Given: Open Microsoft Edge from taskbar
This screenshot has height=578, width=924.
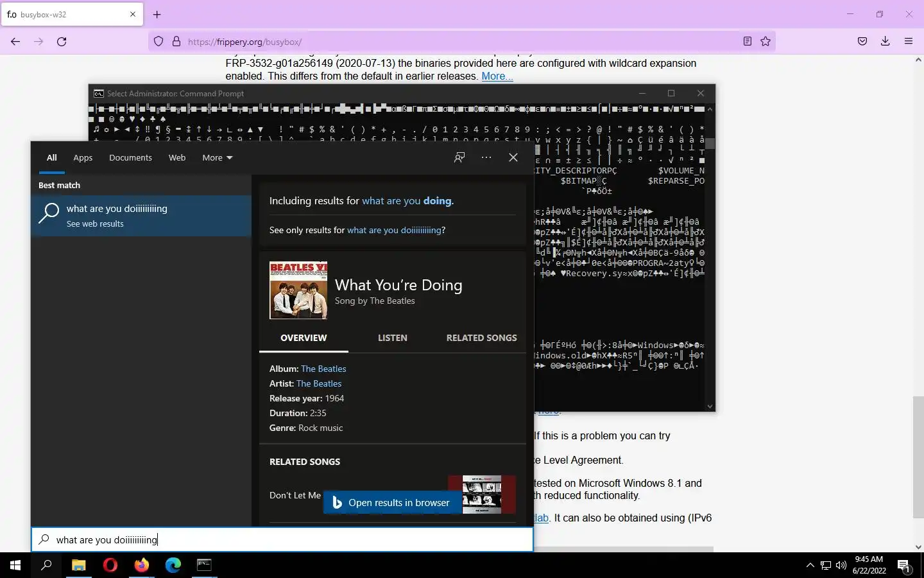Looking at the screenshot, I should tap(173, 565).
